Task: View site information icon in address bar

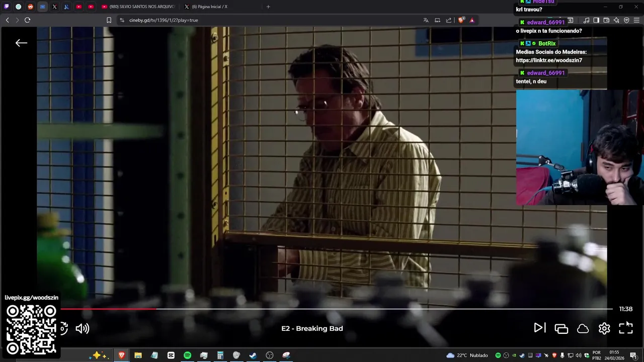Action: point(122,20)
